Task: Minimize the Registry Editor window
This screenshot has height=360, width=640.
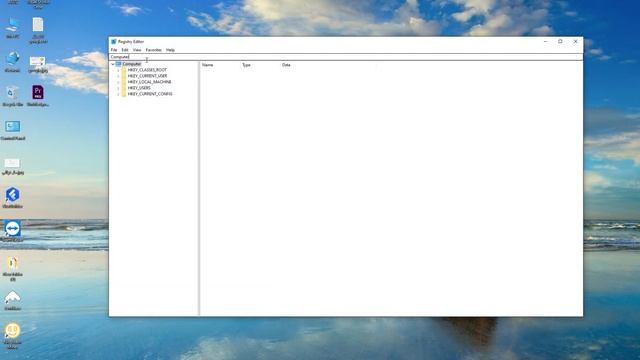Action: [545, 42]
